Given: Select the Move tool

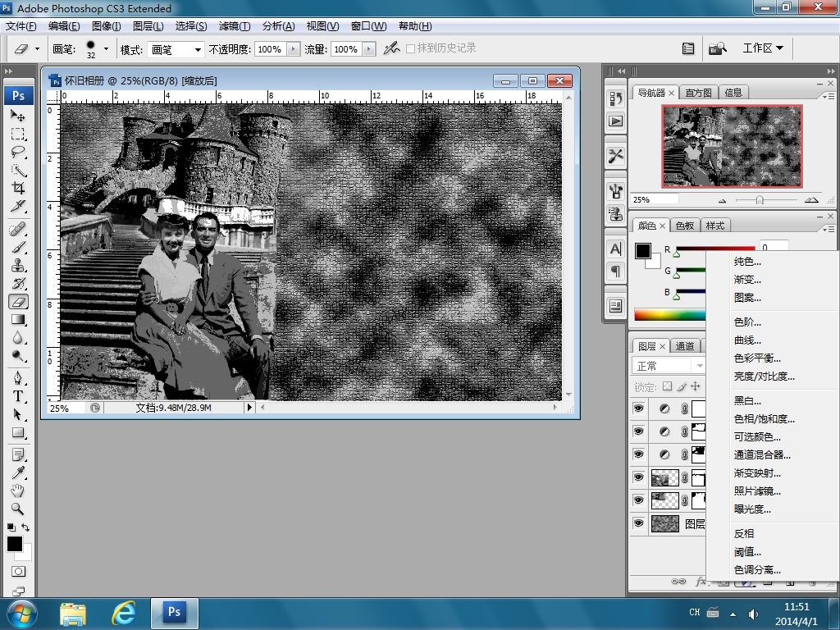Looking at the screenshot, I should [x=17, y=116].
